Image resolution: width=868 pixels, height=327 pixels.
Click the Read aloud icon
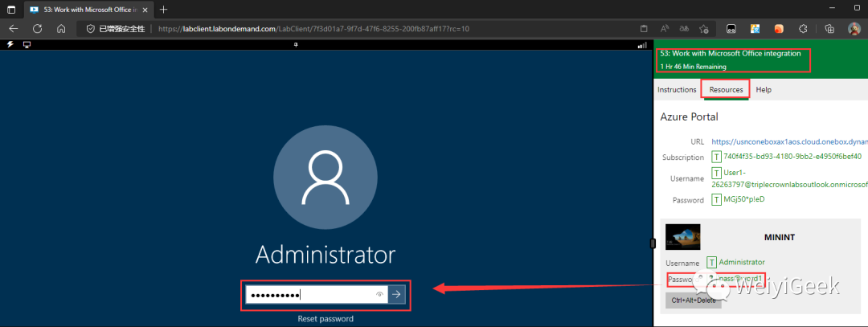click(665, 29)
